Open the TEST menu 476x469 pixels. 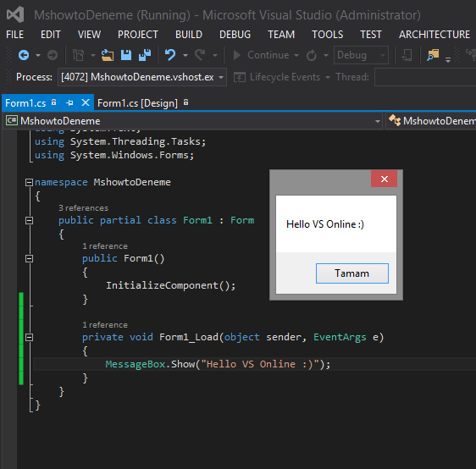point(371,35)
